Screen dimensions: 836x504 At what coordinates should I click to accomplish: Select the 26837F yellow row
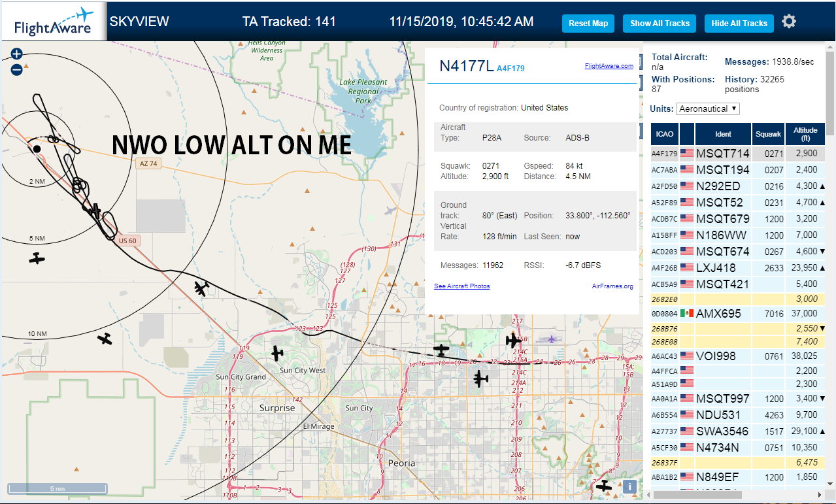739,462
